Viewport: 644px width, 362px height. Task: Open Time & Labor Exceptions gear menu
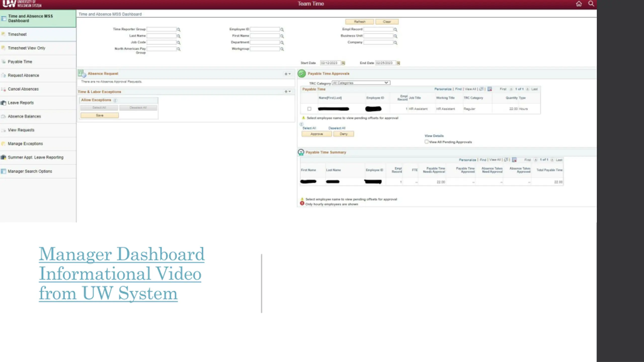pyautogui.click(x=288, y=92)
